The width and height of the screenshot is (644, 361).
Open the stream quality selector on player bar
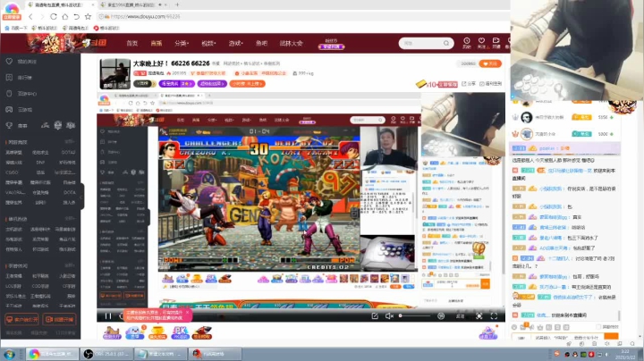[x=460, y=316]
